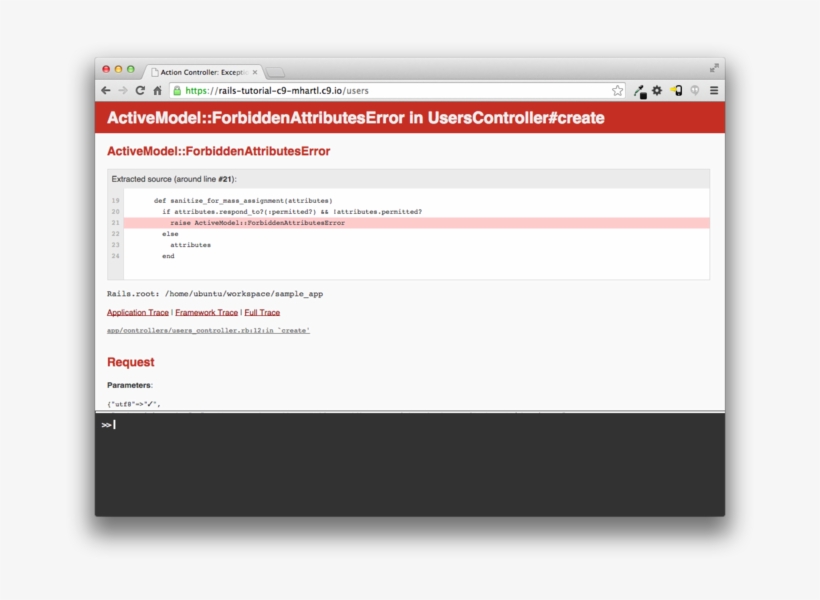Open users_controller.rb:12 trace line
This screenshot has height=600, width=820.
[x=208, y=330]
